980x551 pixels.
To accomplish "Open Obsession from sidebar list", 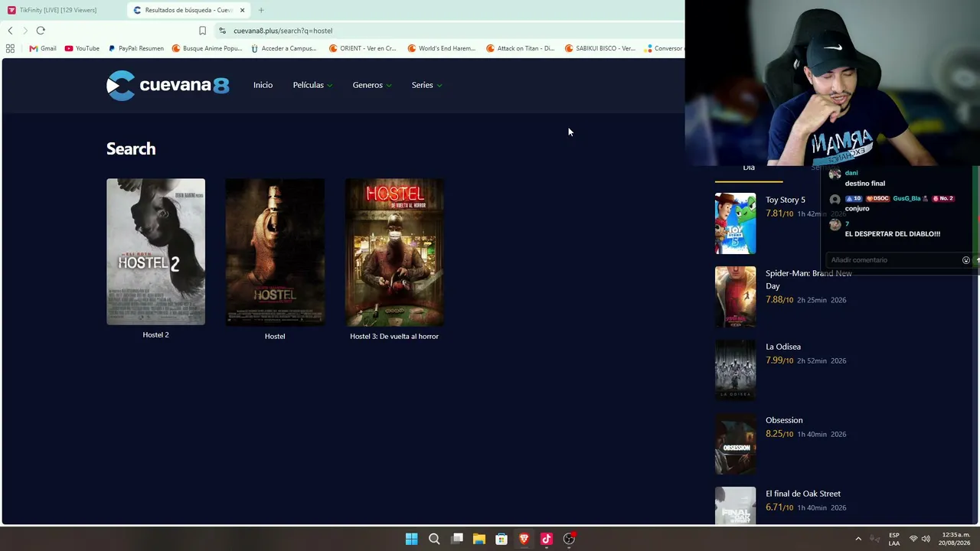I will pos(784,420).
